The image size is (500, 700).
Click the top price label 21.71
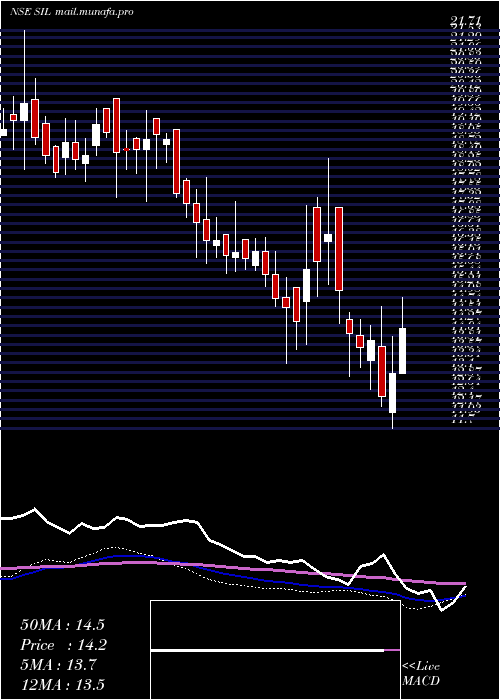pos(467,21)
